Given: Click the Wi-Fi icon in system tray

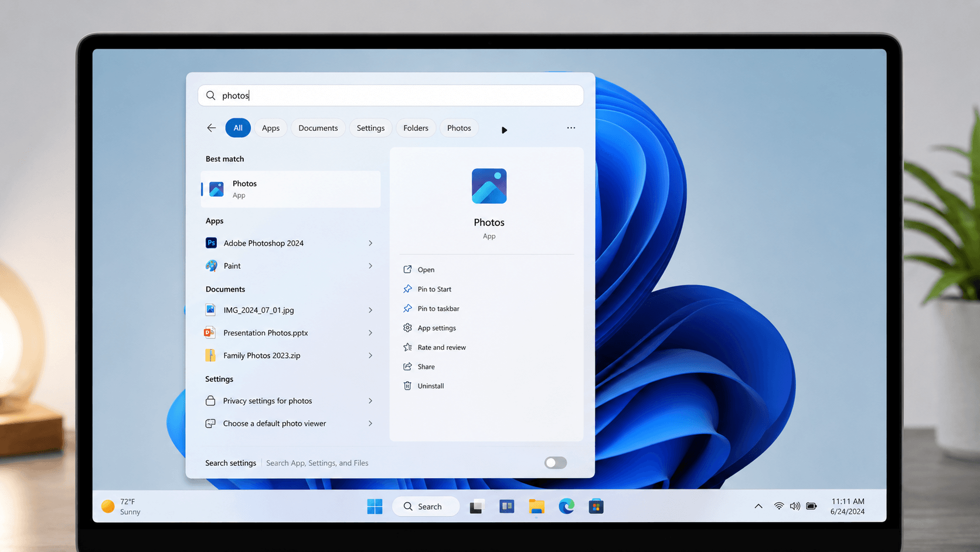Looking at the screenshot, I should coord(778,506).
